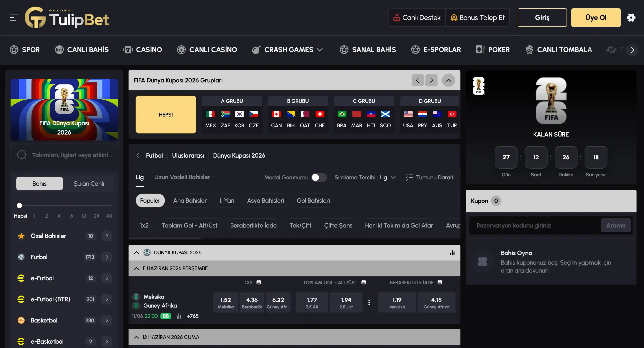Click the three-dot more options for Meksika match

[x=369, y=302]
